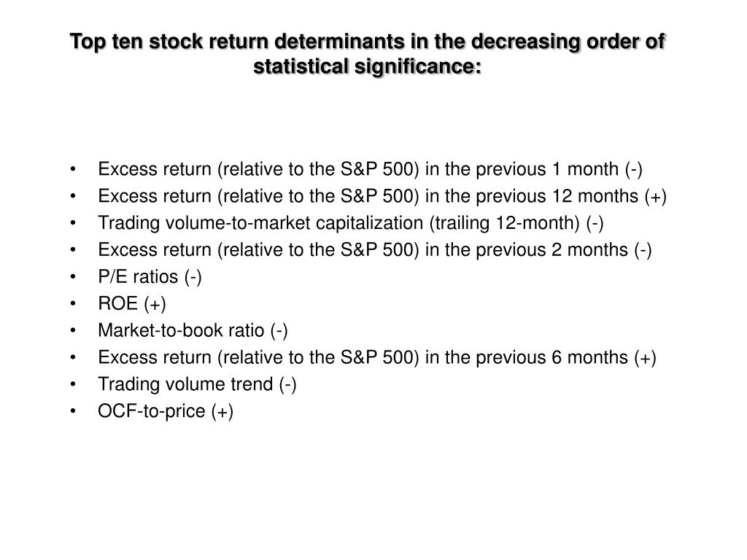Click the slide title heading text

click(368, 53)
